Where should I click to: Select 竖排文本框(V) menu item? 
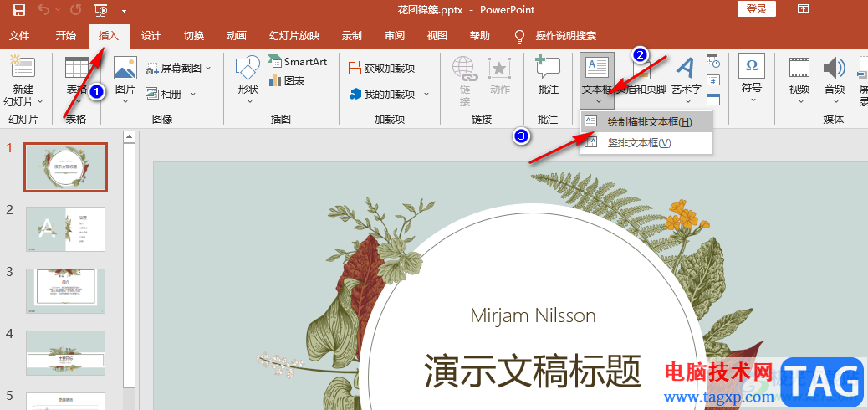646,143
